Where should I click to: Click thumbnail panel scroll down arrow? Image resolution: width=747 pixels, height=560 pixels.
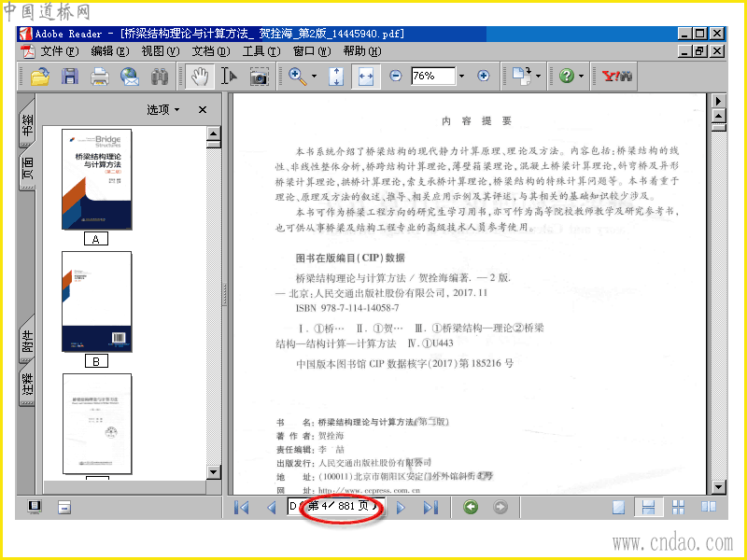click(x=214, y=472)
